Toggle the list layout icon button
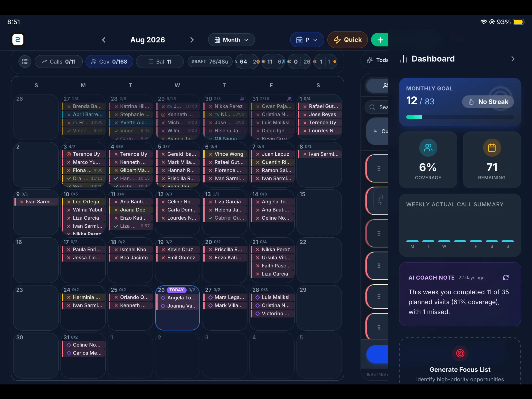This screenshot has width=532, height=399. (x=25, y=61)
